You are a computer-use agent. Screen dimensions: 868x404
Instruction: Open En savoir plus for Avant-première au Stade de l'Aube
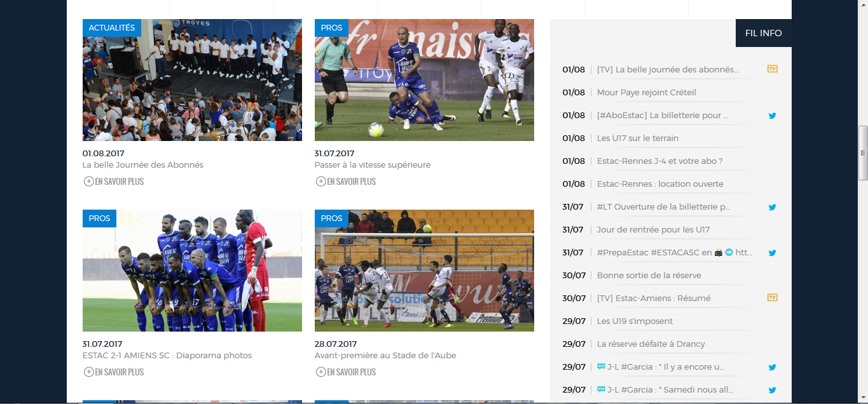point(346,372)
